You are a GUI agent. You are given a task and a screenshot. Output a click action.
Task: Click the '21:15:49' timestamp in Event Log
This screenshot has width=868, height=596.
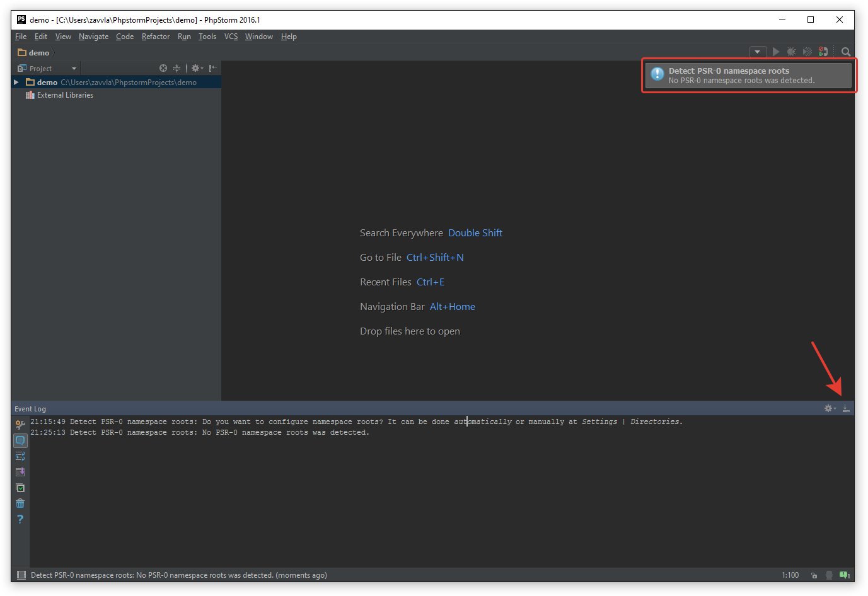tap(48, 421)
